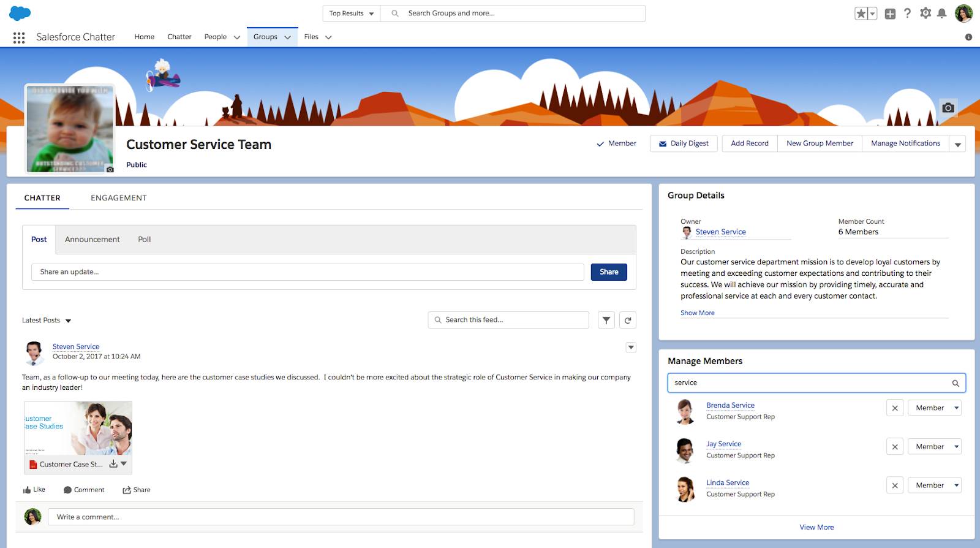Click the New Group Member button
Viewport: 980px width, 548px height.
click(820, 143)
